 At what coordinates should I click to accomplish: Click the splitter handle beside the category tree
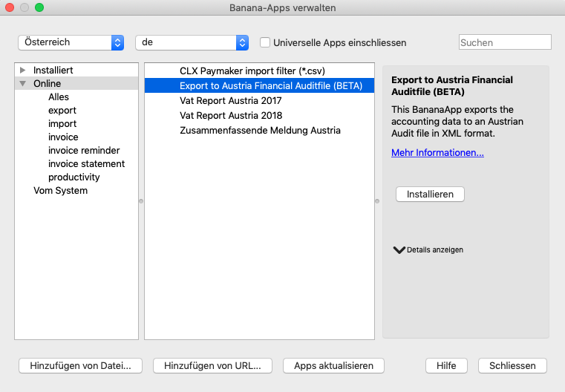pyautogui.click(x=141, y=201)
